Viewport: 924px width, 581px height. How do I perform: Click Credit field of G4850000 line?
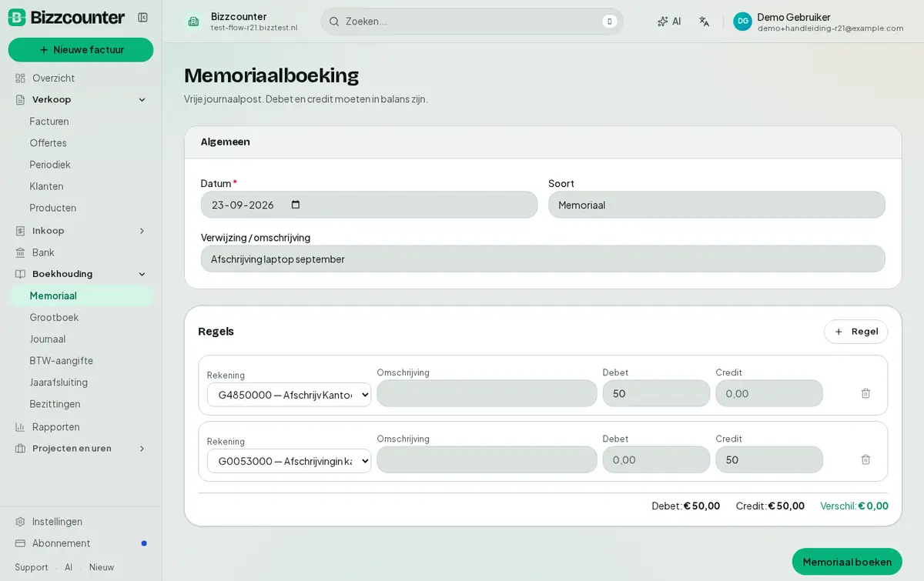[x=769, y=393]
